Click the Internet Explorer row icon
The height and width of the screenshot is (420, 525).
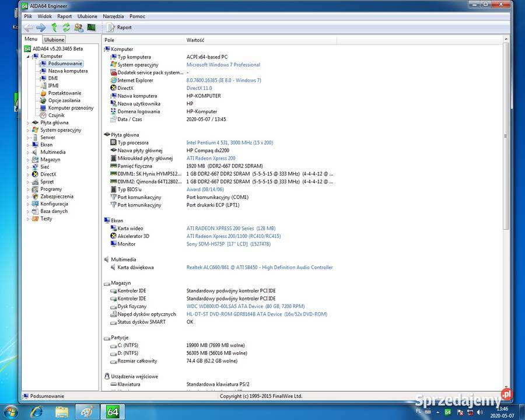click(114, 80)
